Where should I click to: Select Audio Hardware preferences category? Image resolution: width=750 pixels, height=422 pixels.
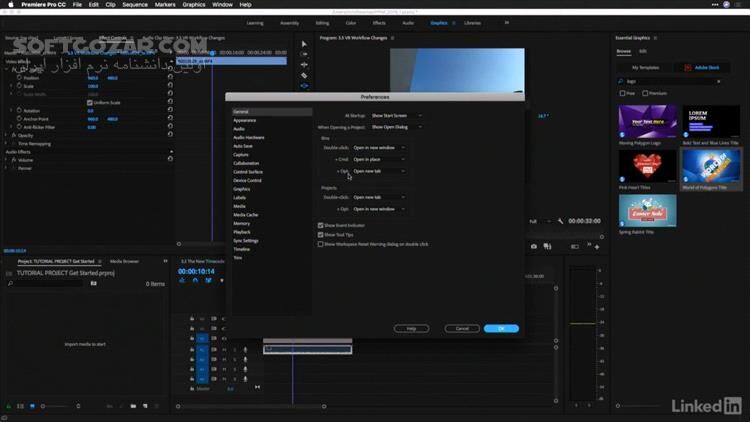249,137
